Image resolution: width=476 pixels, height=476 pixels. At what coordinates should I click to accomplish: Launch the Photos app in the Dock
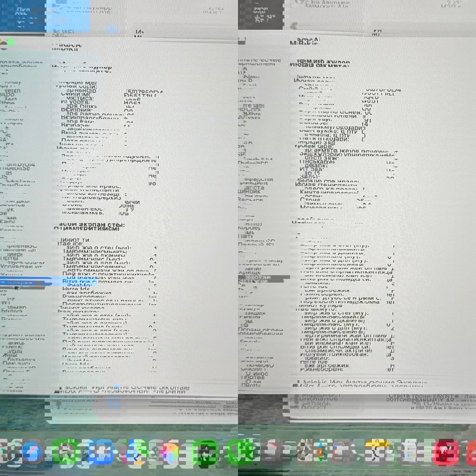coord(170,452)
